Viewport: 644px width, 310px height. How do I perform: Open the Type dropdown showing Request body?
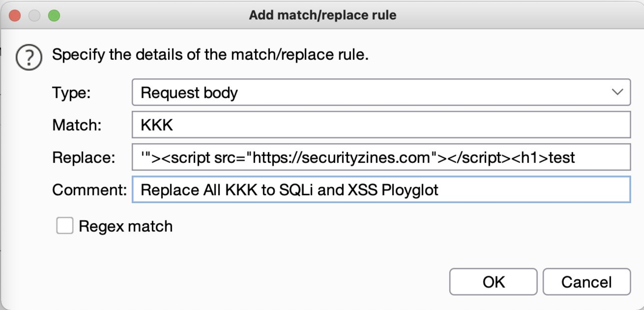click(x=381, y=92)
